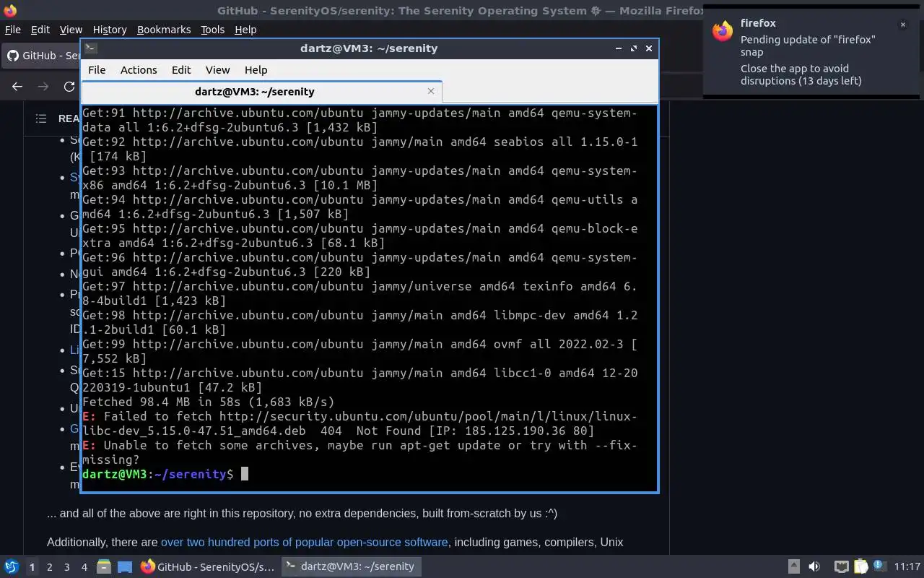This screenshot has height=578, width=924.
Task: Open Firefox Tools menu
Action: pyautogui.click(x=212, y=30)
